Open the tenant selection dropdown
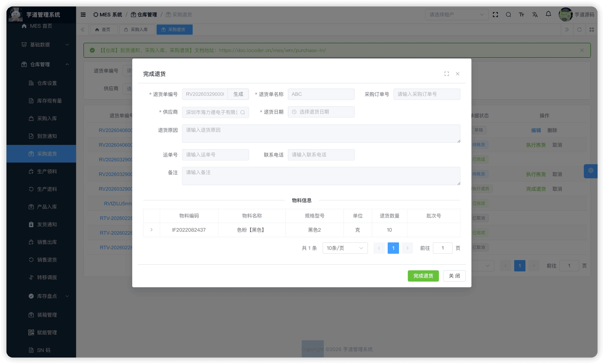 coord(456,14)
